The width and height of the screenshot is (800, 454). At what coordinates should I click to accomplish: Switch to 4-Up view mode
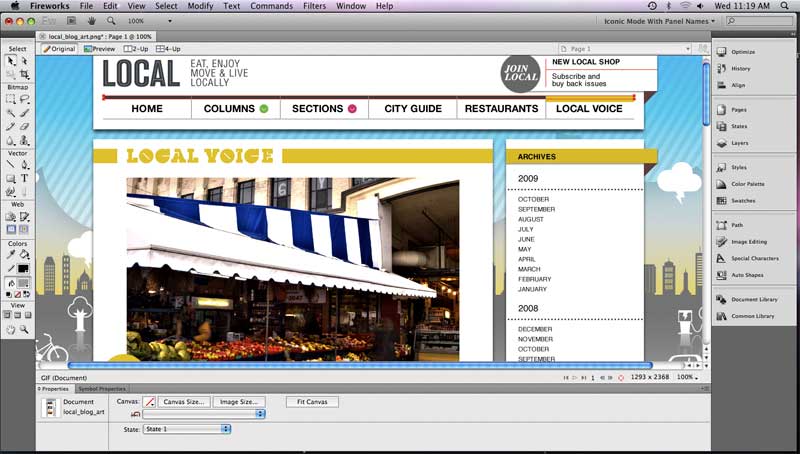[169, 48]
